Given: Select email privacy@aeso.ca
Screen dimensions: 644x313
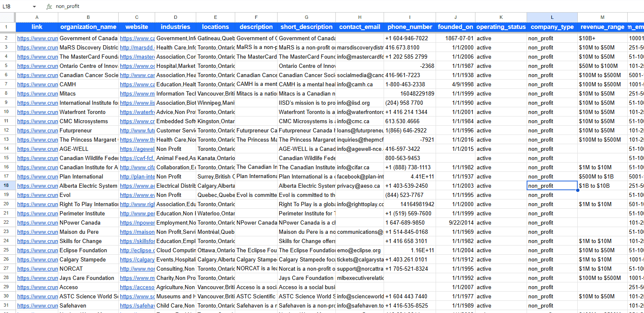Looking at the screenshot, I should click(359, 186).
